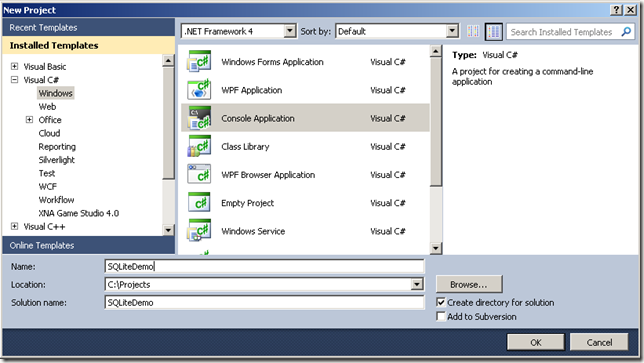This screenshot has width=644, height=363.
Task: Select the Test category in tree
Action: pyautogui.click(x=47, y=173)
